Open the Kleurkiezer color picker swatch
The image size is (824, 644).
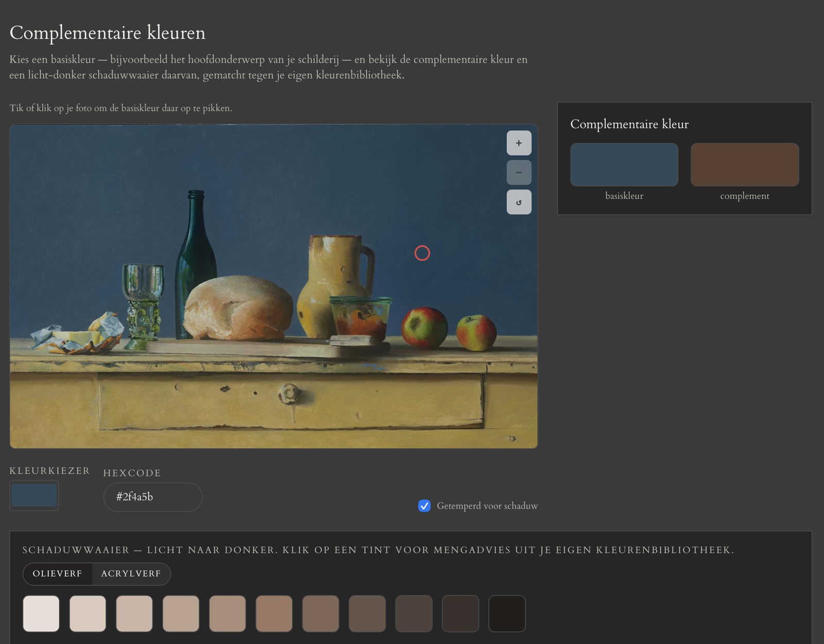34,495
